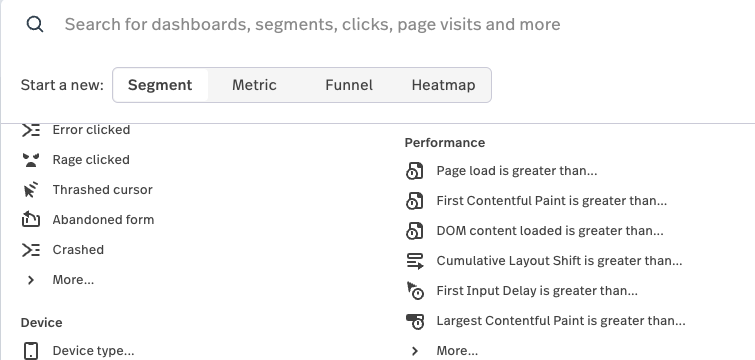Select the Rage clicked face icon
755x360 pixels.
pyautogui.click(x=31, y=160)
